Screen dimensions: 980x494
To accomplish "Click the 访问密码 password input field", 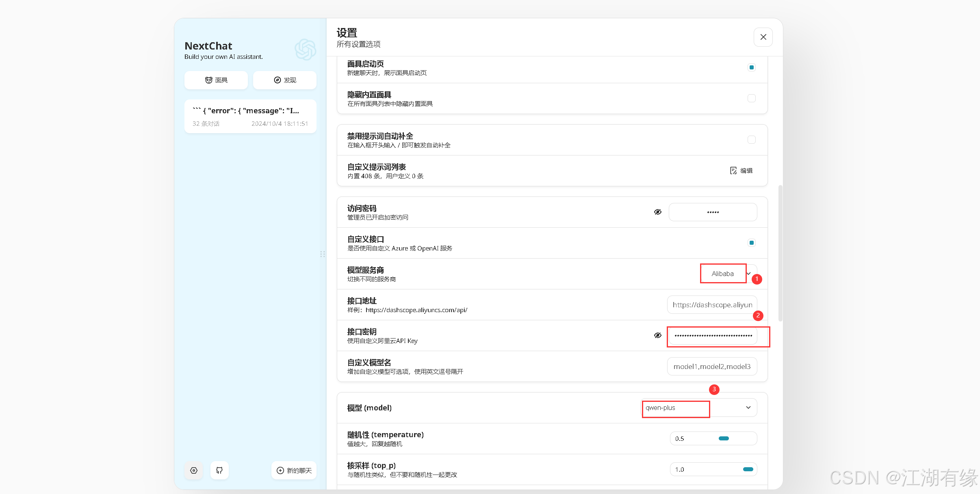I will [x=713, y=212].
